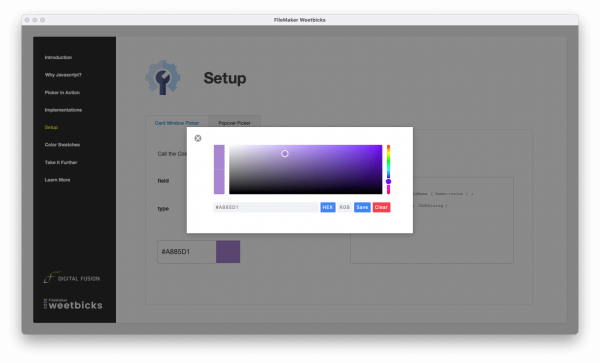Click the Setup wrench gear icon
This screenshot has width=600, height=363.
(163, 77)
